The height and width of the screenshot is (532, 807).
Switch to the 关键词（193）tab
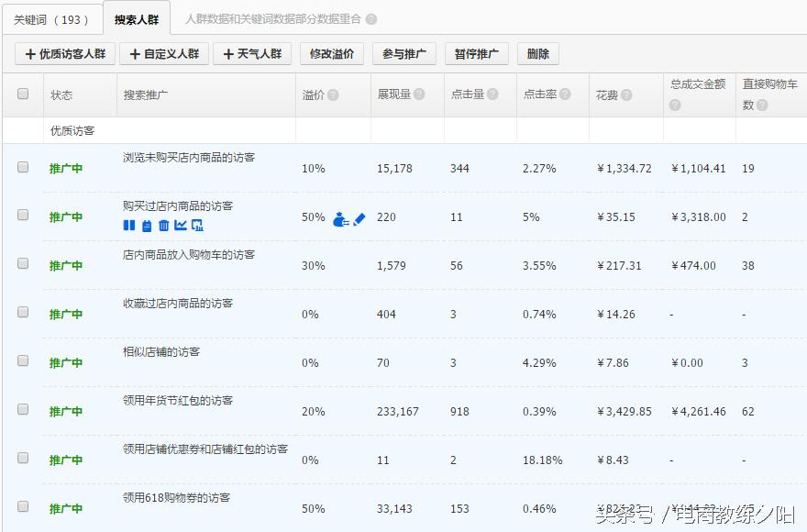(53, 18)
